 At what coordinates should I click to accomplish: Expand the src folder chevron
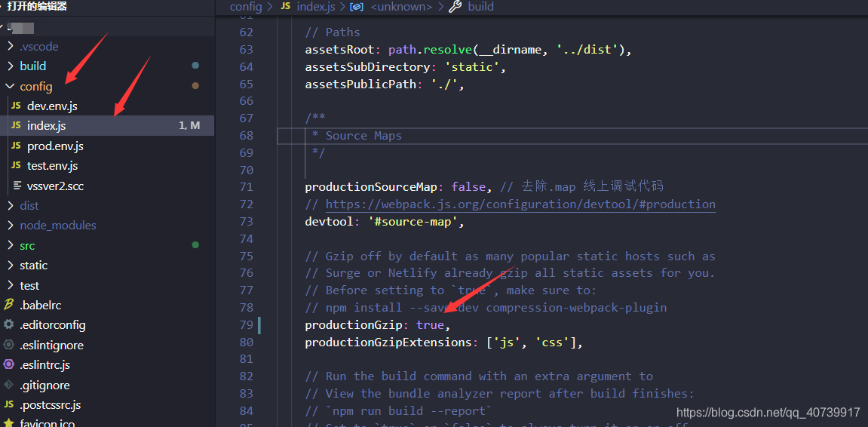pyautogui.click(x=10, y=245)
